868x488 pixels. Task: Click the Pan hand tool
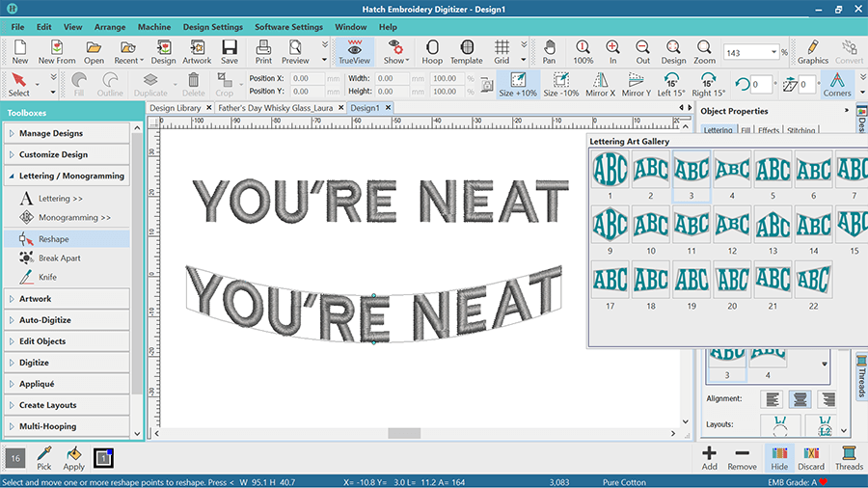(x=549, y=51)
